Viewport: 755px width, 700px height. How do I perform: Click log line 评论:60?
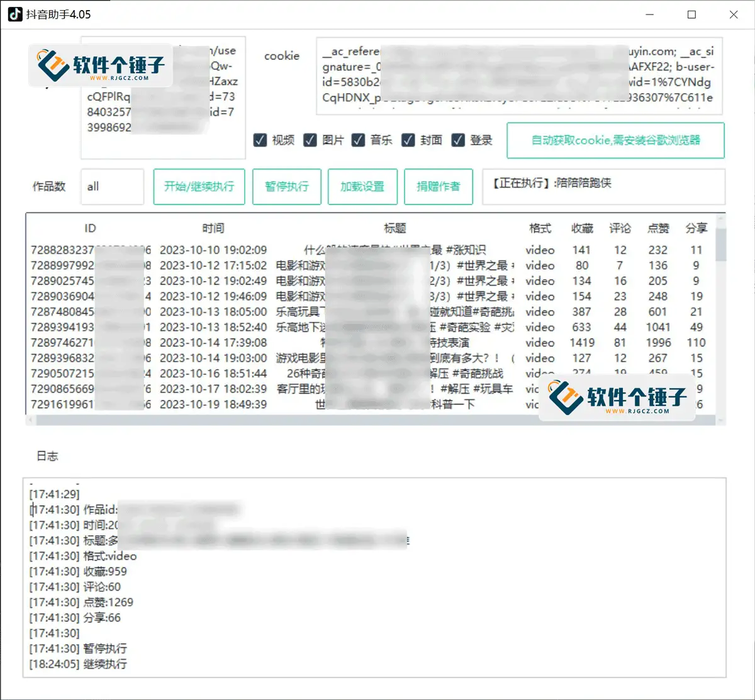click(x=75, y=587)
